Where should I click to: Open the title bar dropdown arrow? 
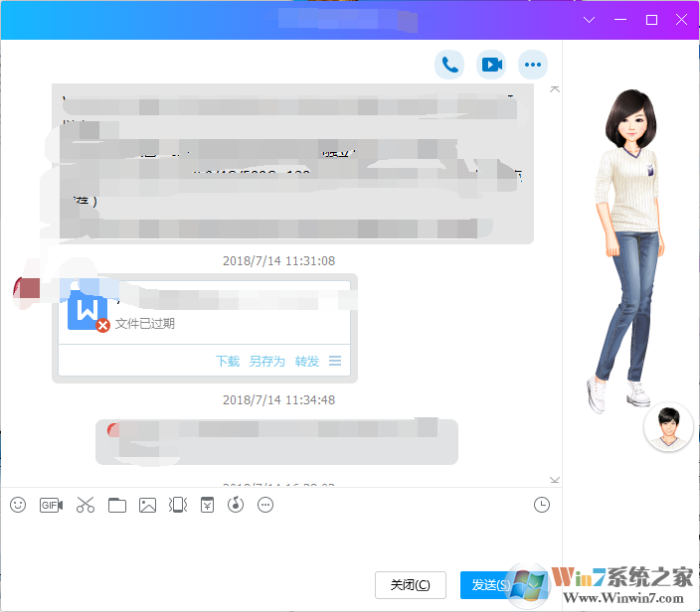[x=590, y=20]
